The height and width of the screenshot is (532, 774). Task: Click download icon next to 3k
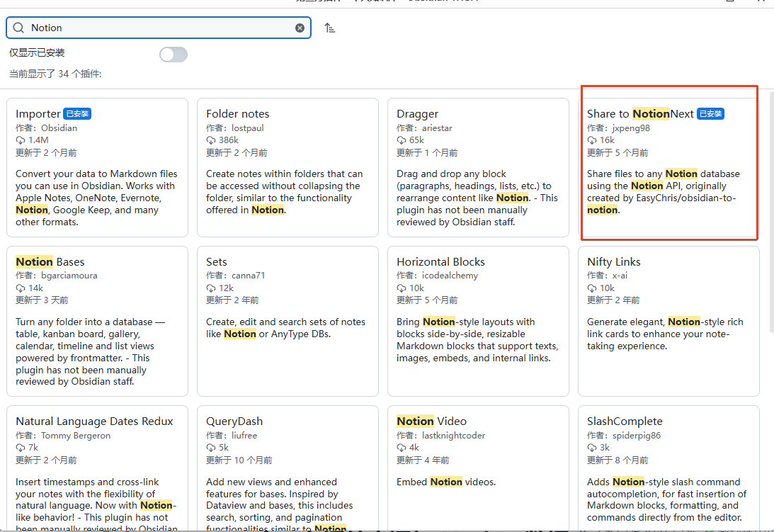[592, 448]
